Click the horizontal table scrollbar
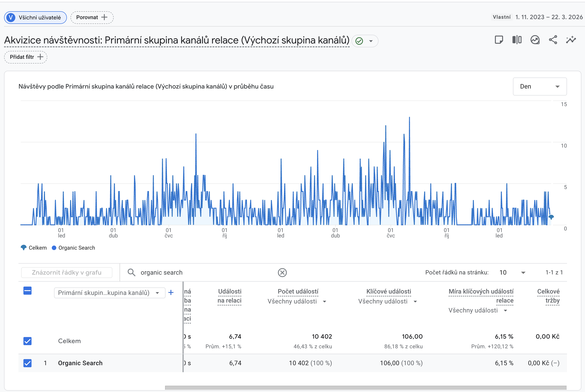This screenshot has width=585, height=392. [365, 388]
